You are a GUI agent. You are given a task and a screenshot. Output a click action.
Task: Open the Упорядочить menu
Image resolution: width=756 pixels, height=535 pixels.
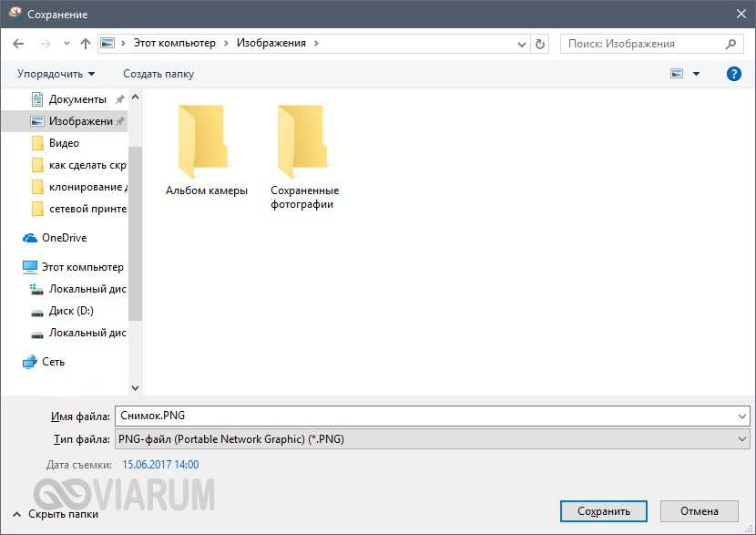tap(56, 74)
